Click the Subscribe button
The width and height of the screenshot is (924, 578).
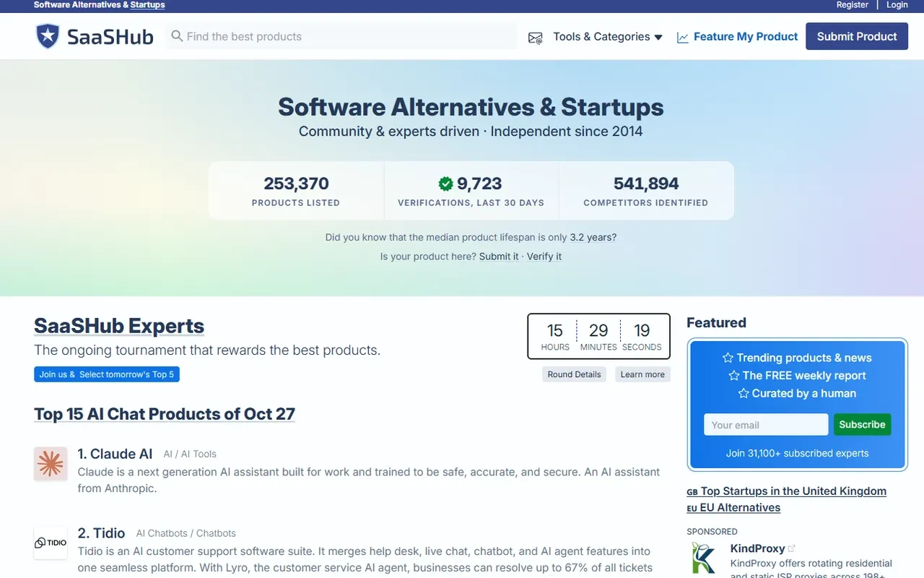[862, 424]
